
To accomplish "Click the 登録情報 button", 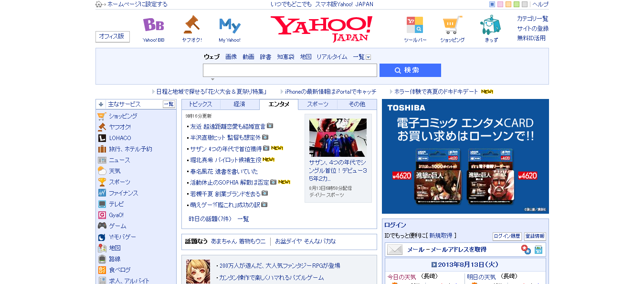I will (535, 236).
